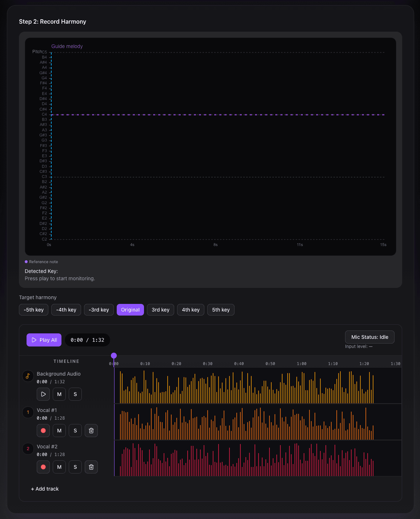This screenshot has height=519, width=420.
Task: Click the Mic Status: Idle indicator
Action: (x=369, y=337)
